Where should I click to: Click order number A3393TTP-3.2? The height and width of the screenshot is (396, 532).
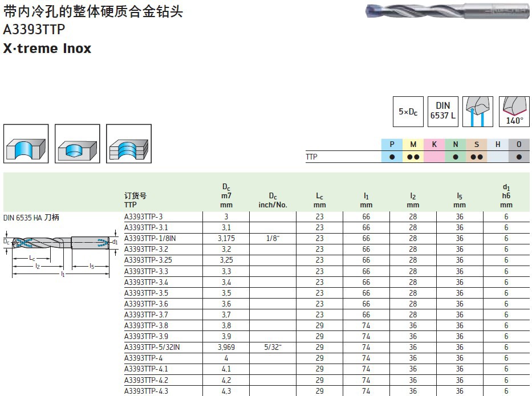pos(146,249)
